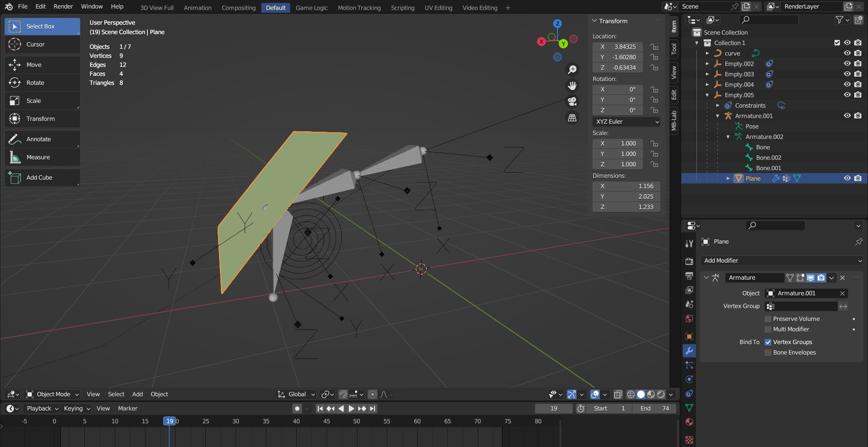Image resolution: width=868 pixels, height=447 pixels.
Task: Play the animation in reverse
Action: [341, 408]
